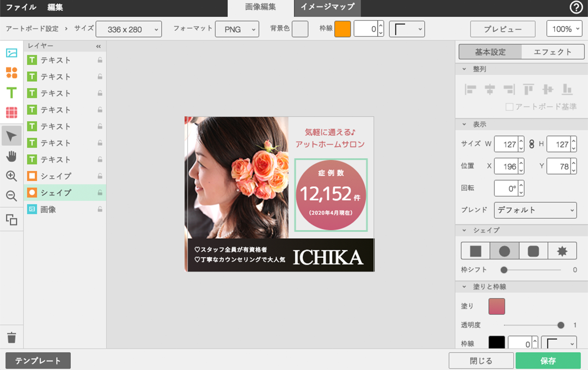The image size is (588, 370).
Task: Enable the アートボード基準 checkbox
Action: [510, 107]
